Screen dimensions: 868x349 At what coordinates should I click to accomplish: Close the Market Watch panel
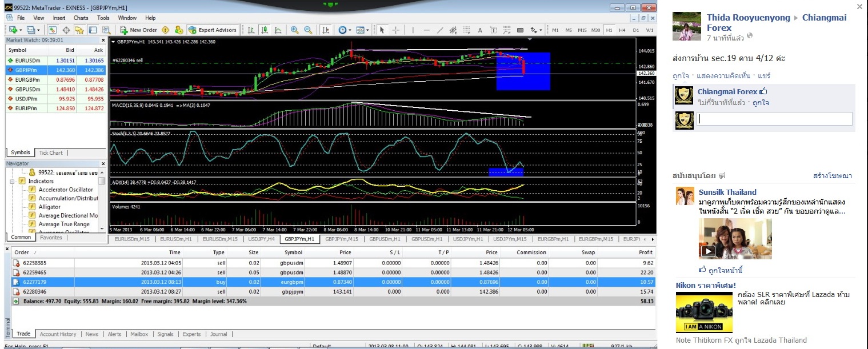point(103,40)
